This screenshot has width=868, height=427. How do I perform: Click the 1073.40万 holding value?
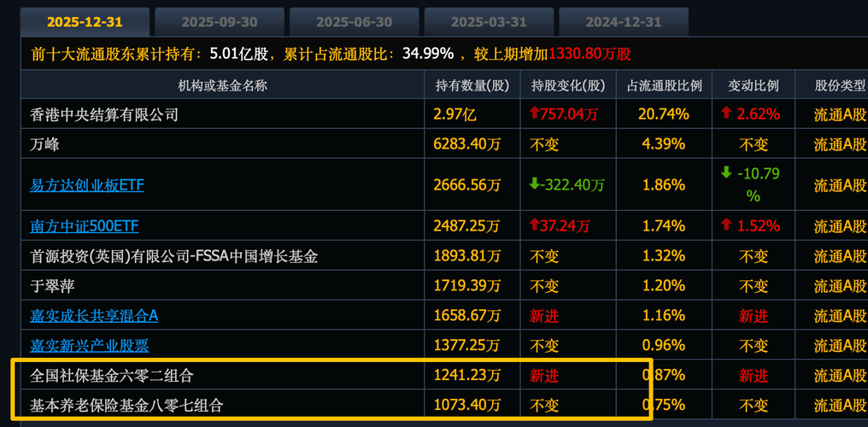(467, 406)
